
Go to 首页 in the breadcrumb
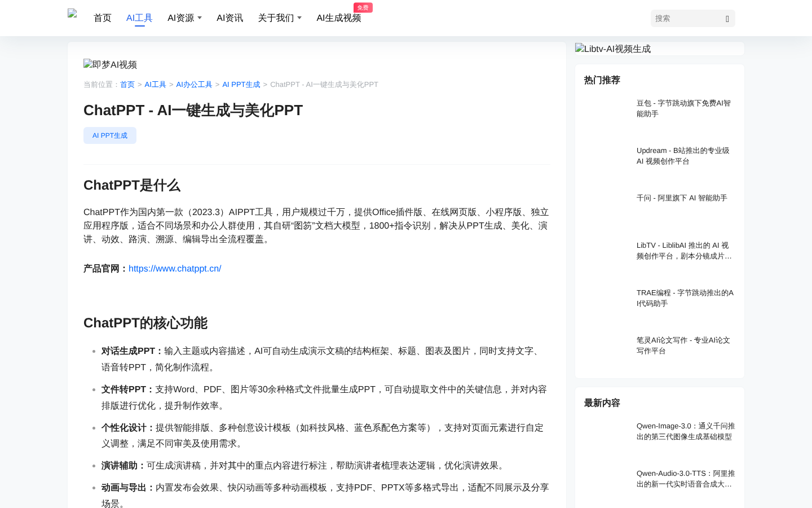127,85
